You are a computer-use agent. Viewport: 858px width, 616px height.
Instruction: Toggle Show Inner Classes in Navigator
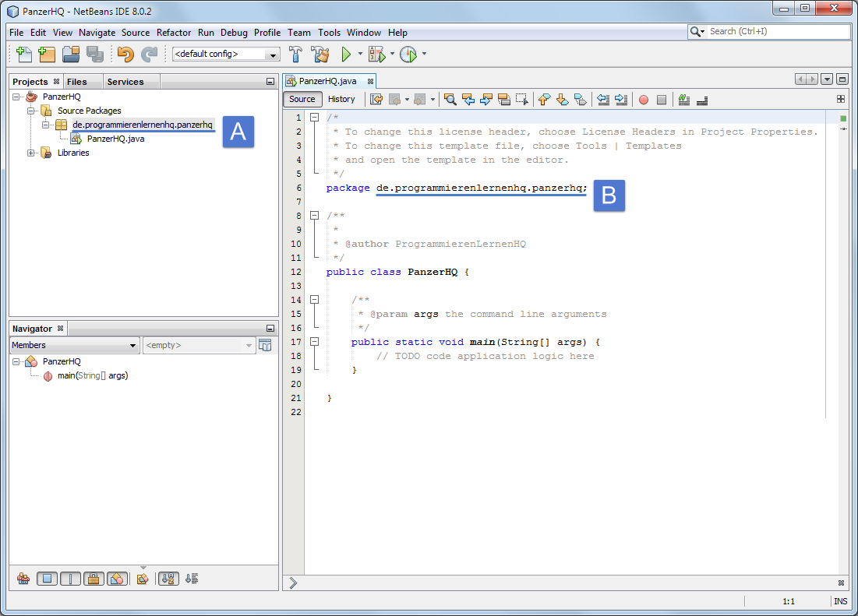coord(117,579)
